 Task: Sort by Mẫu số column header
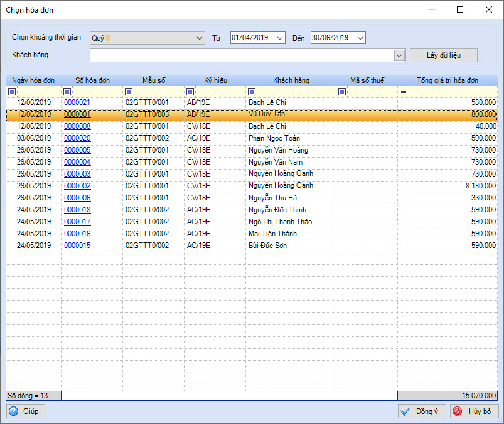[154, 80]
